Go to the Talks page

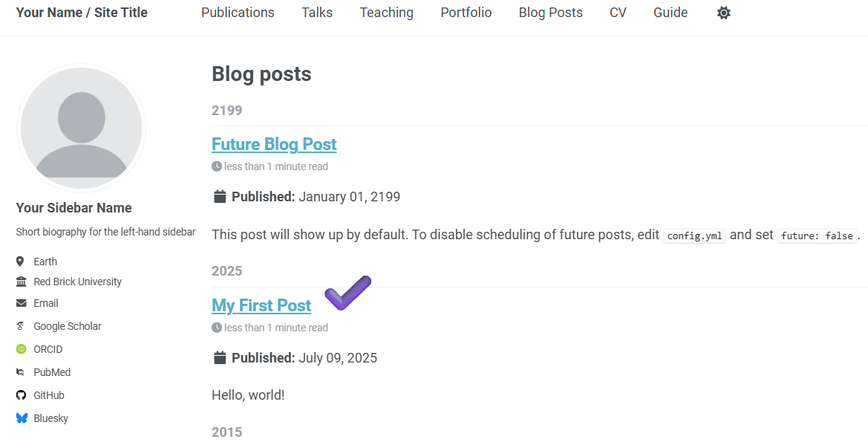tap(317, 13)
